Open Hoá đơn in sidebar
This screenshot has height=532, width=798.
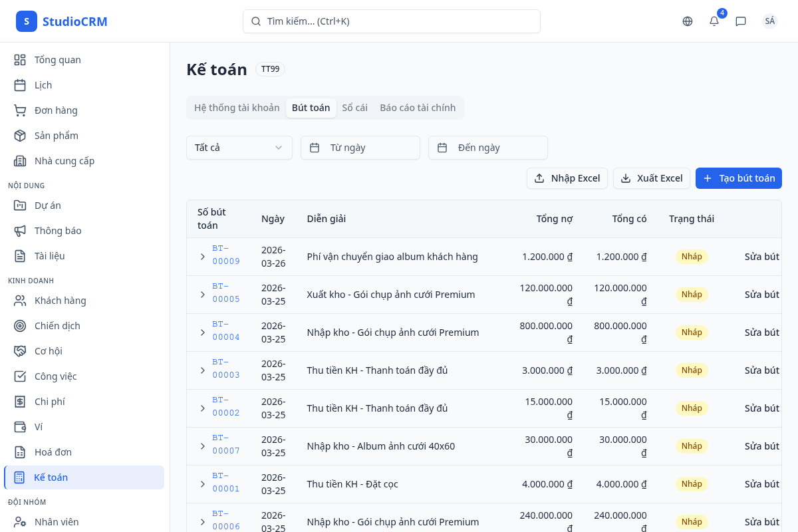click(x=53, y=452)
